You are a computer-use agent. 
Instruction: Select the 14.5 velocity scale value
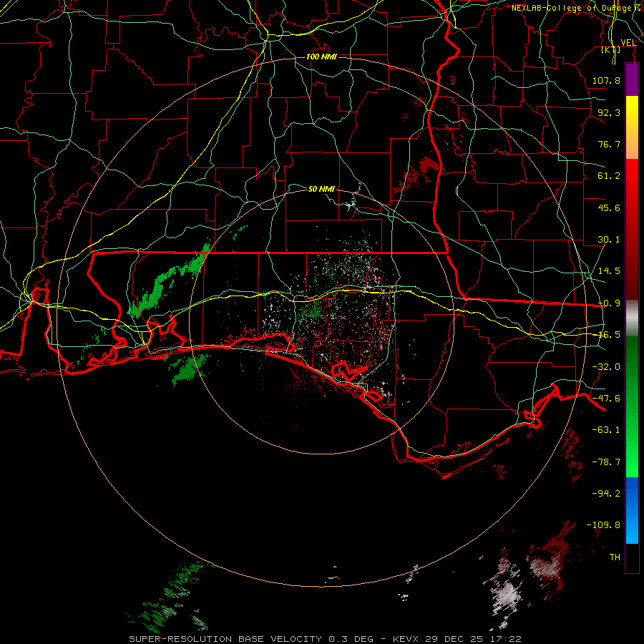[609, 271]
